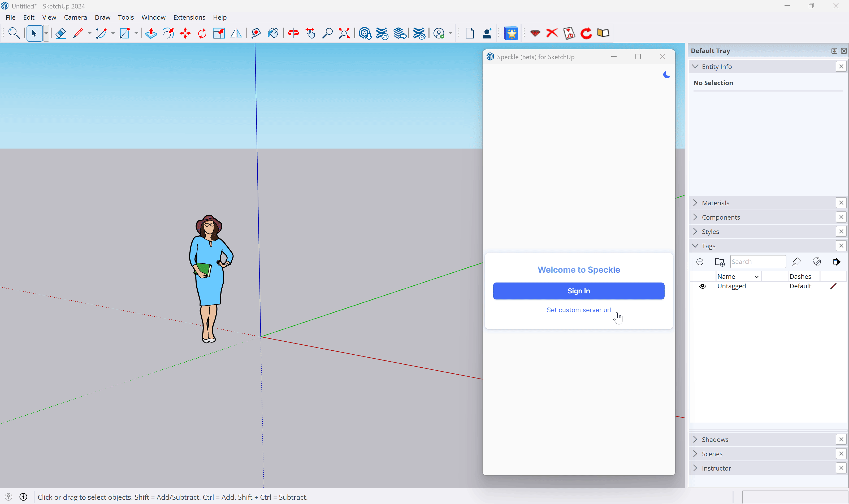The width and height of the screenshot is (849, 504).
Task: Toggle visibility of Untagged layer
Action: [x=703, y=286]
